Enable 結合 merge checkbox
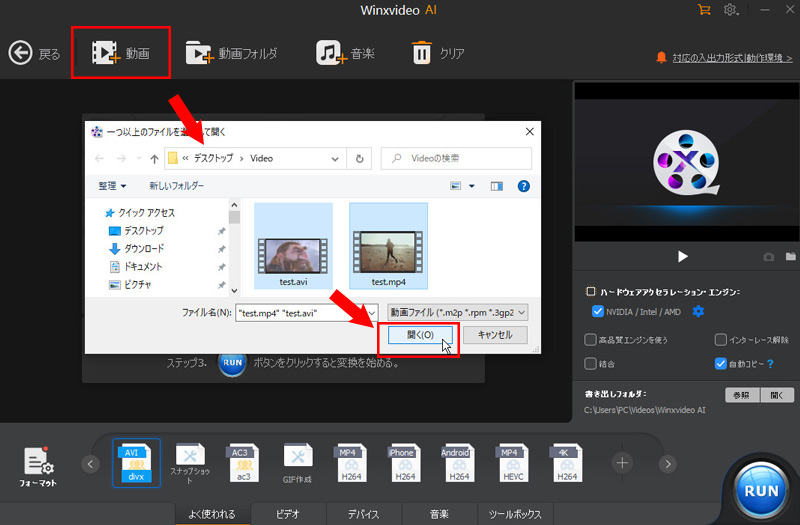The image size is (800, 525). (590, 364)
